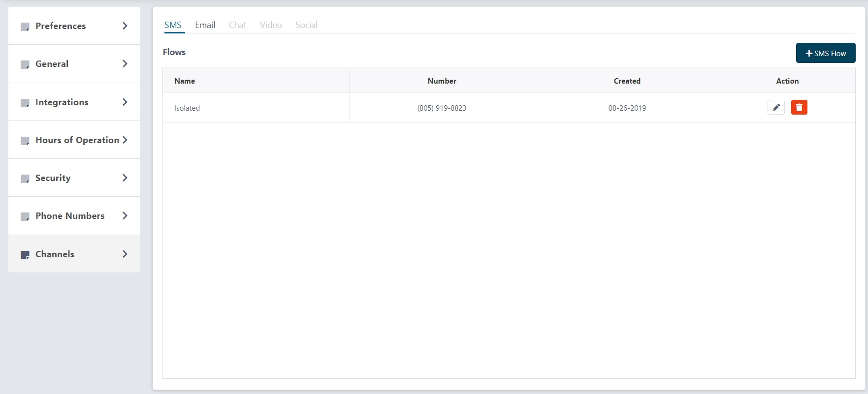The height and width of the screenshot is (394, 868).
Task: Expand the Hours of Operation chevron
Action: [125, 140]
